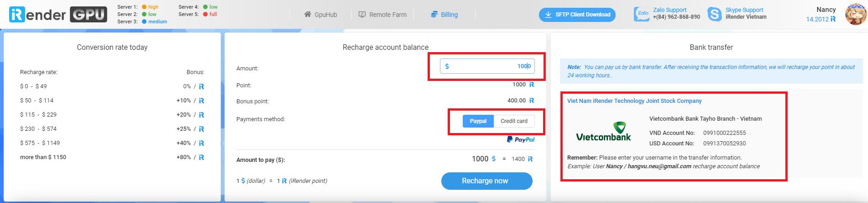Click the Skype Support icon
This screenshot has width=868, height=203.
click(x=714, y=14)
